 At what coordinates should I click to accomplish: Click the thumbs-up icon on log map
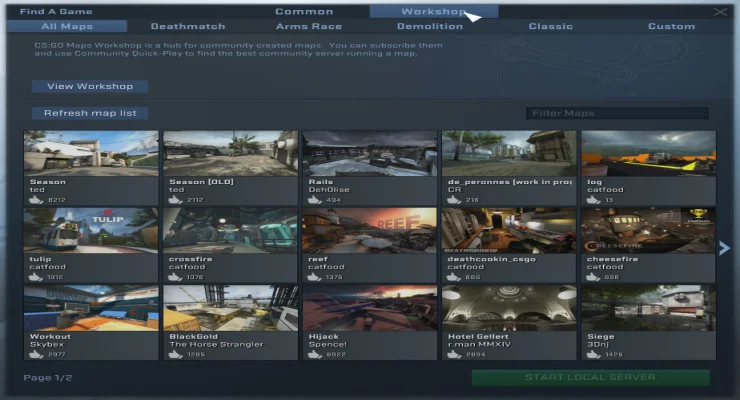[x=593, y=200]
